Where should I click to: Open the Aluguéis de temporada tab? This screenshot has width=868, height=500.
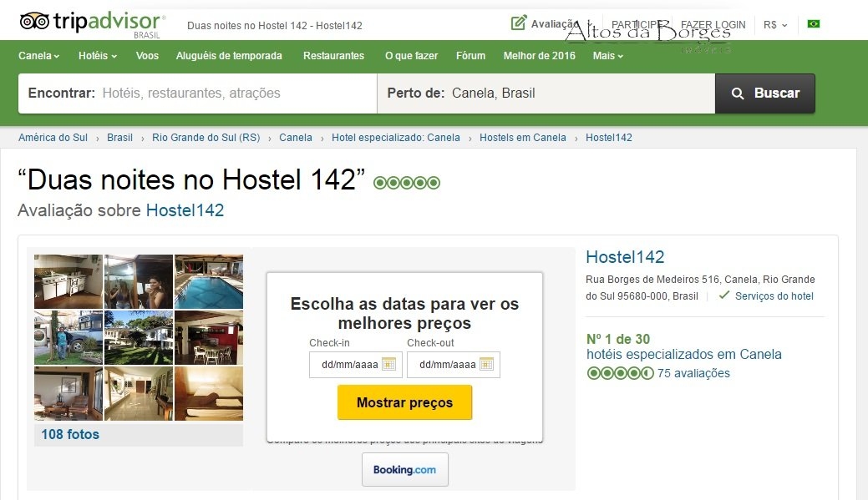(x=229, y=56)
